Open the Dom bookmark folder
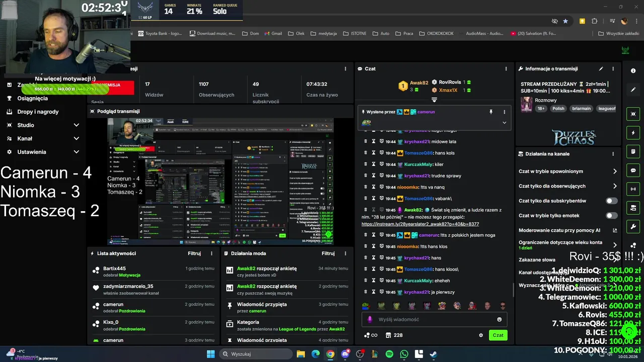This screenshot has height=362, width=644. coord(251,34)
